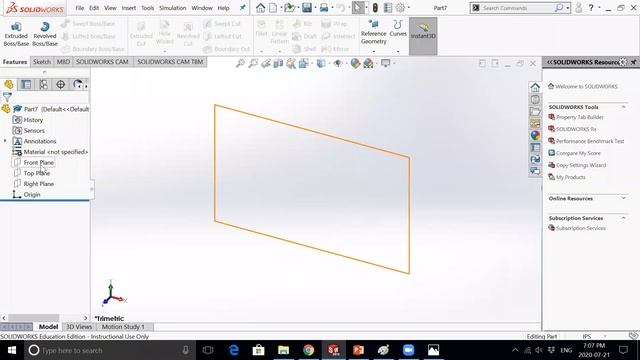Click the Section View icon
Screen dimensions: 640x360
(x=278, y=63)
